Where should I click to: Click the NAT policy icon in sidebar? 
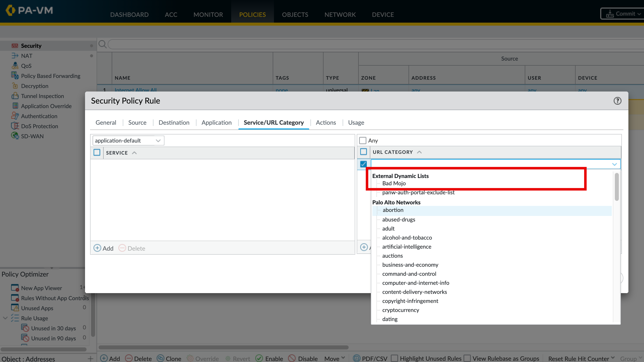(15, 56)
